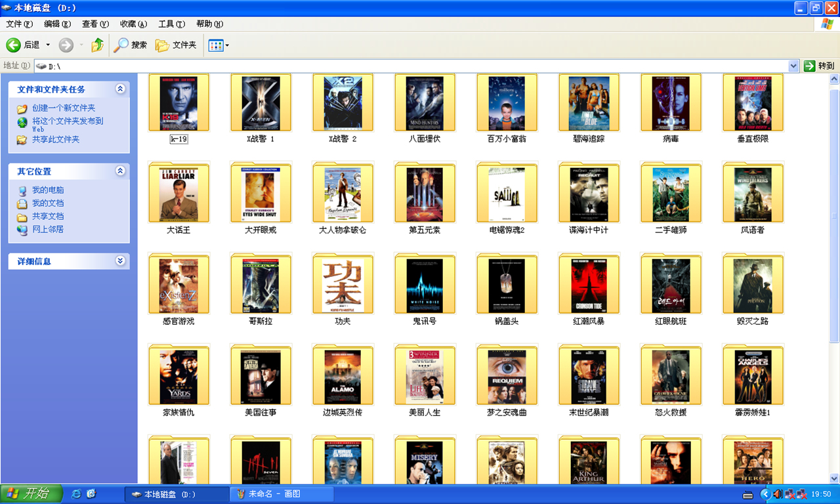Viewport: 840px width, 504px height.
Task: Click the greyed Forward arrow button
Action: [66, 45]
